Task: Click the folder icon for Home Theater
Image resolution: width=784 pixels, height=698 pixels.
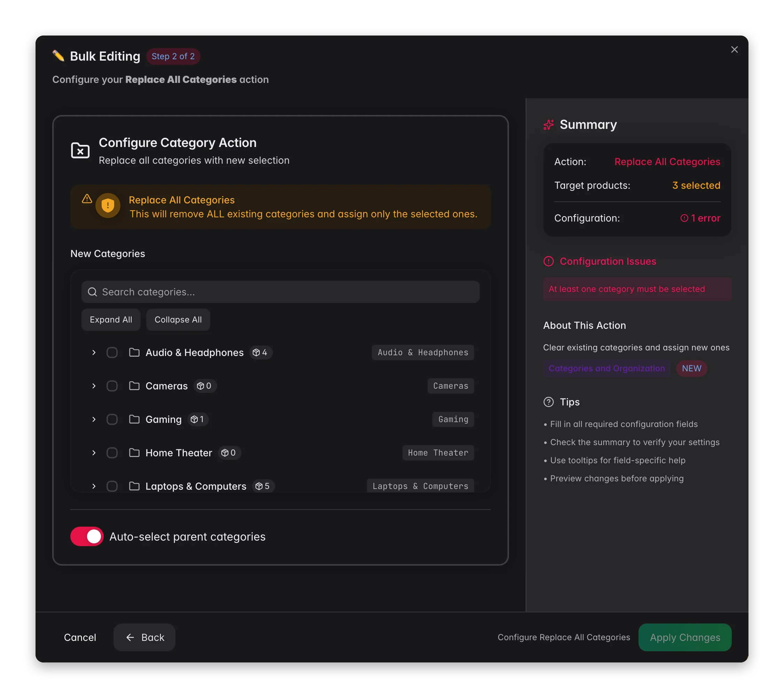Action: click(134, 453)
